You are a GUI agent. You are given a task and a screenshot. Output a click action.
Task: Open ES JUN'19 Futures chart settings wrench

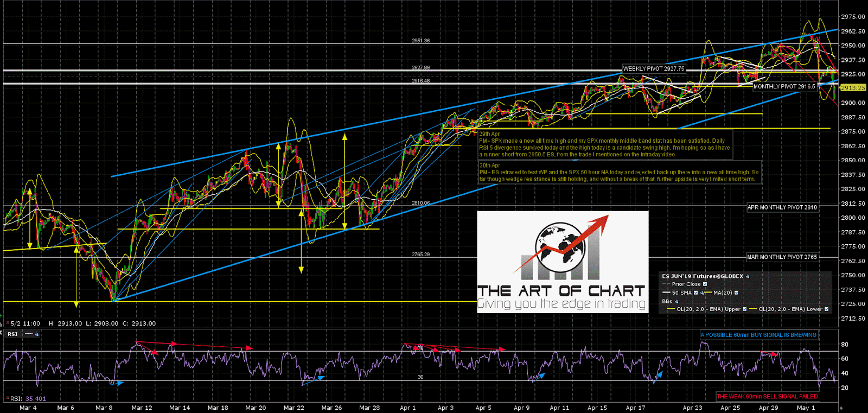pos(748,276)
